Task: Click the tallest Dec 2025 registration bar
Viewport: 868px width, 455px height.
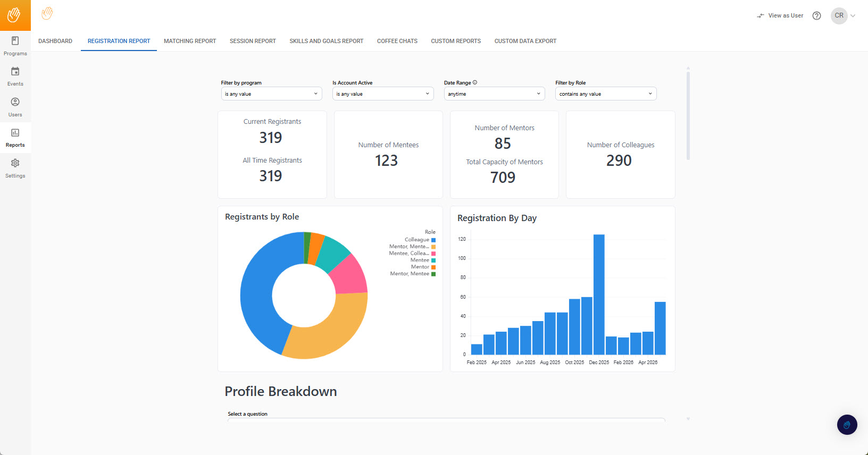Action: [599, 294]
